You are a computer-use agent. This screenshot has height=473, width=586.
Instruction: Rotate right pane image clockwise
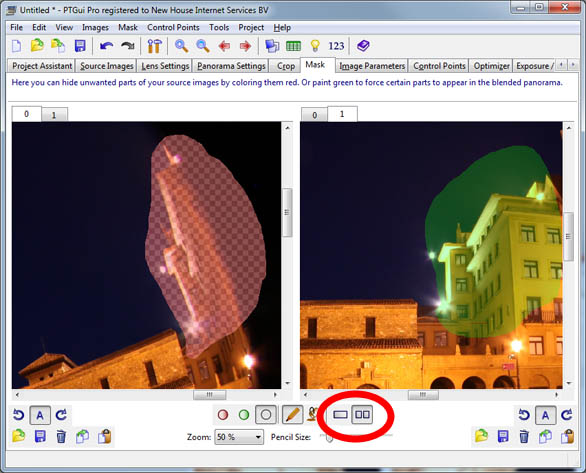(x=567, y=415)
